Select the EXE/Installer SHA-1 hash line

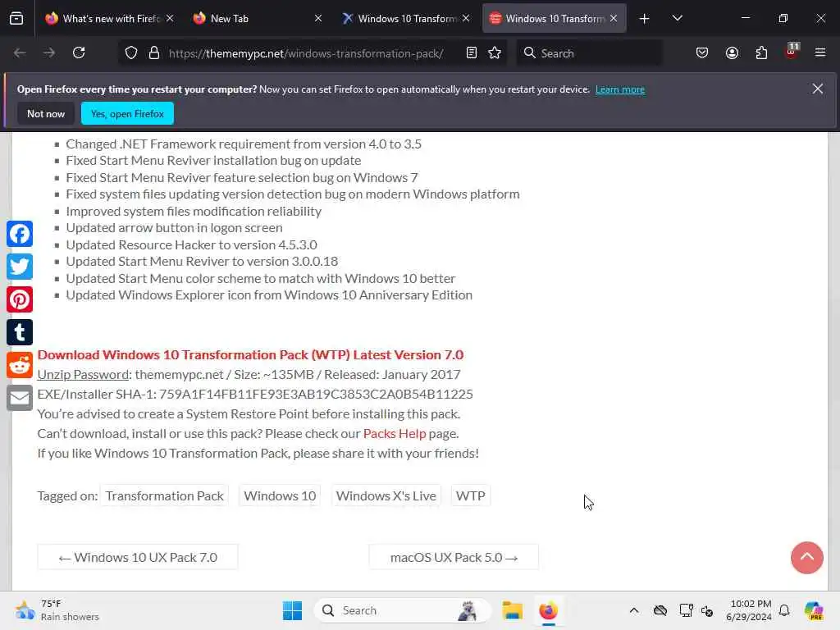pos(255,395)
